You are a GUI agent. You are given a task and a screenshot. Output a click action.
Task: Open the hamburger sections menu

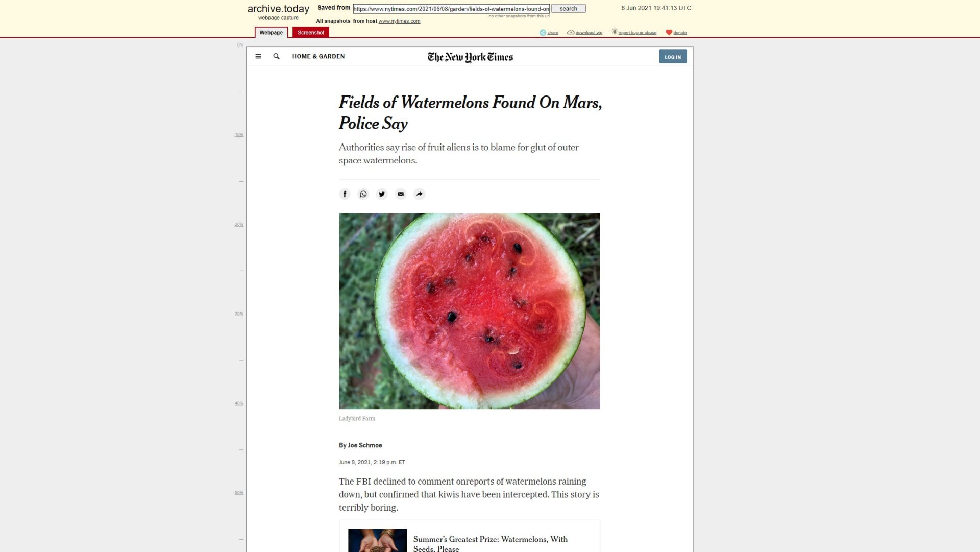tap(258, 56)
